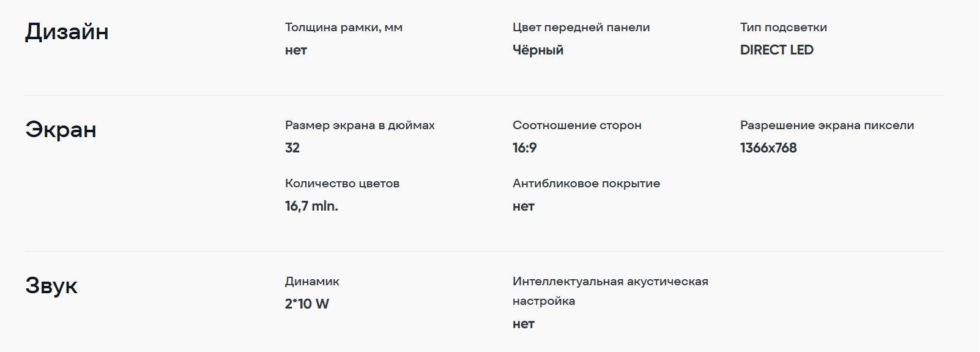Select the 1366x768 resolution value

click(768, 148)
